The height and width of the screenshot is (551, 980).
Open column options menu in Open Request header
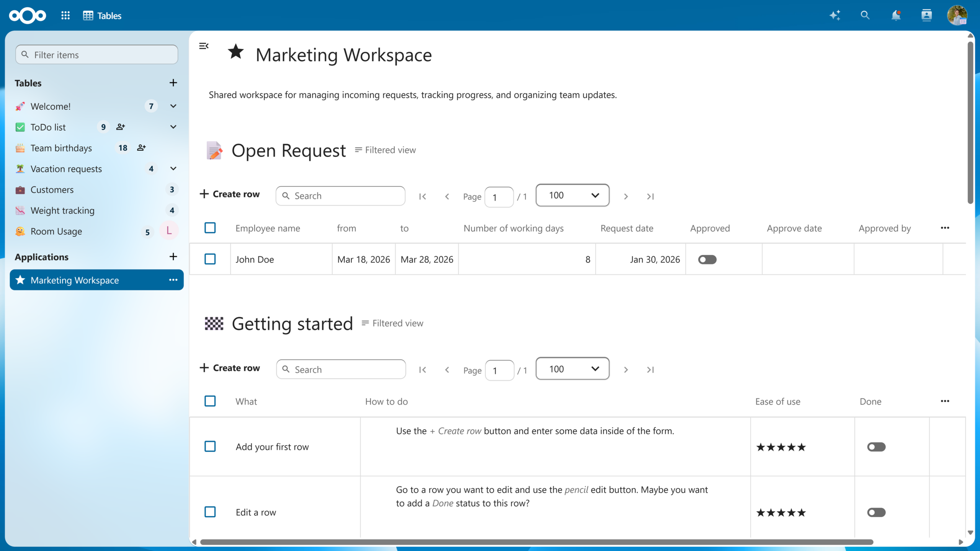pos(945,228)
